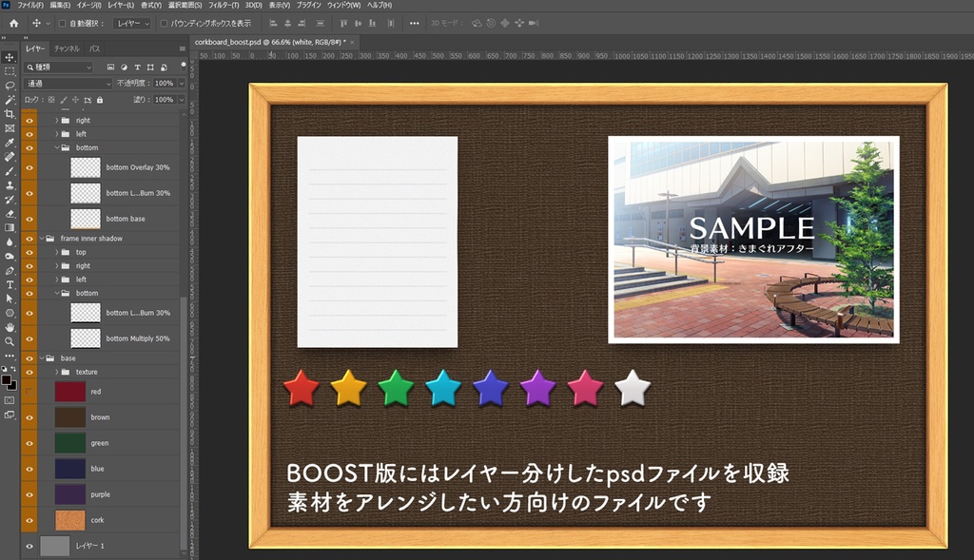974x560 pixels.
Task: Open the 種類 layer filter dropdown
Action: pos(59,68)
